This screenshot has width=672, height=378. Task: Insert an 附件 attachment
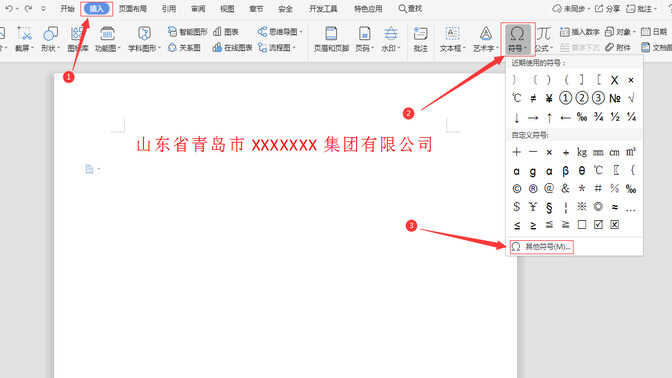pos(618,48)
